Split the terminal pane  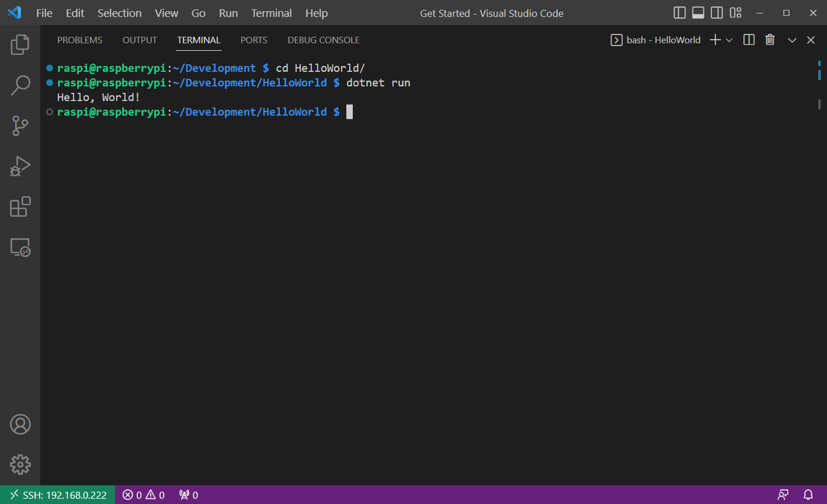click(x=749, y=40)
